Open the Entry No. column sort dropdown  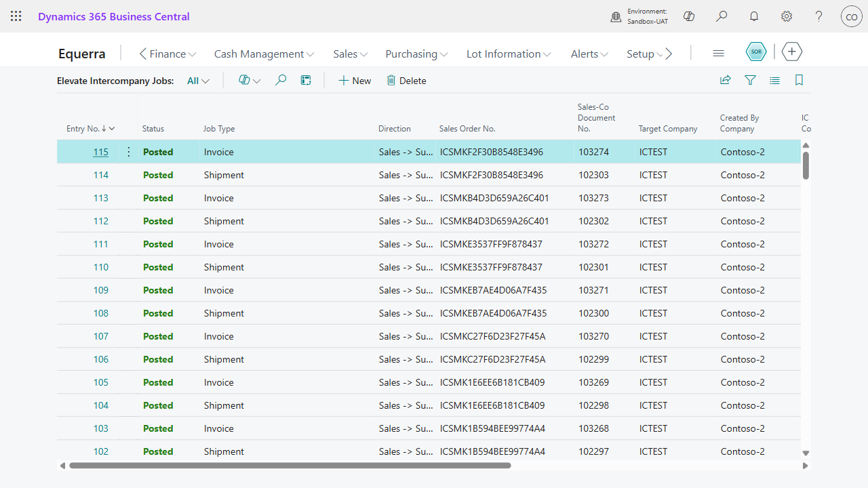[x=112, y=129]
